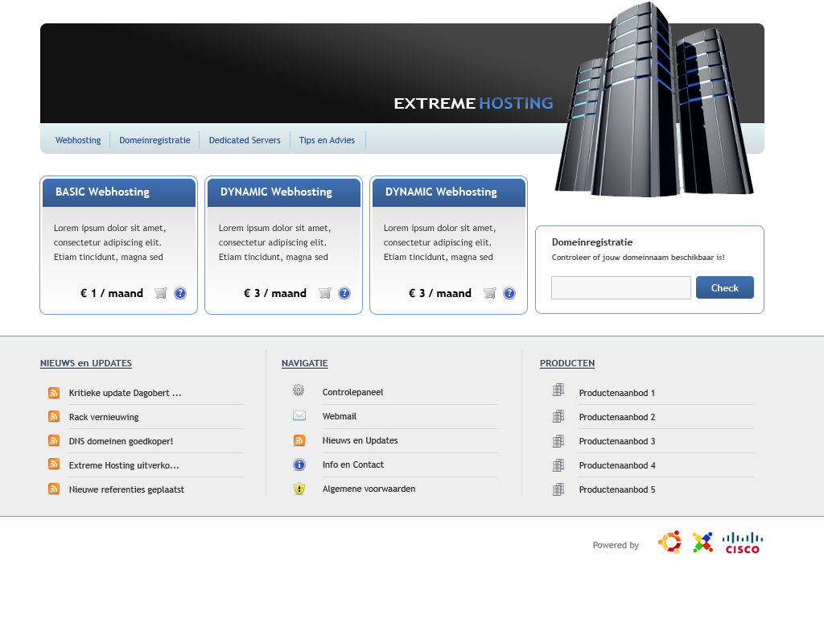
Task: Click RSS icon beside Rack vernieuwing
Action: click(54, 416)
